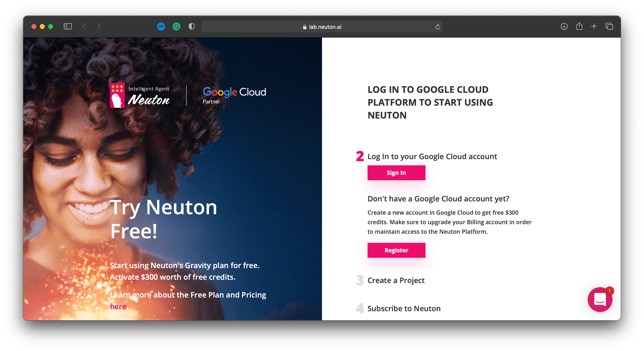This screenshot has height=351, width=644.
Task: Open the share sheet icon
Action: tap(579, 26)
